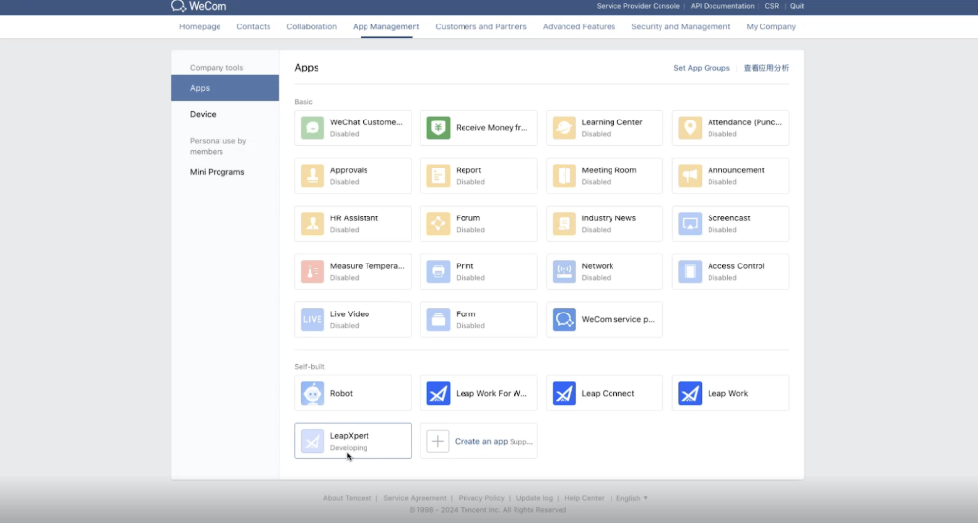Select the LeapXpert Developing app icon
This screenshot has width=980, height=529.
(313, 442)
